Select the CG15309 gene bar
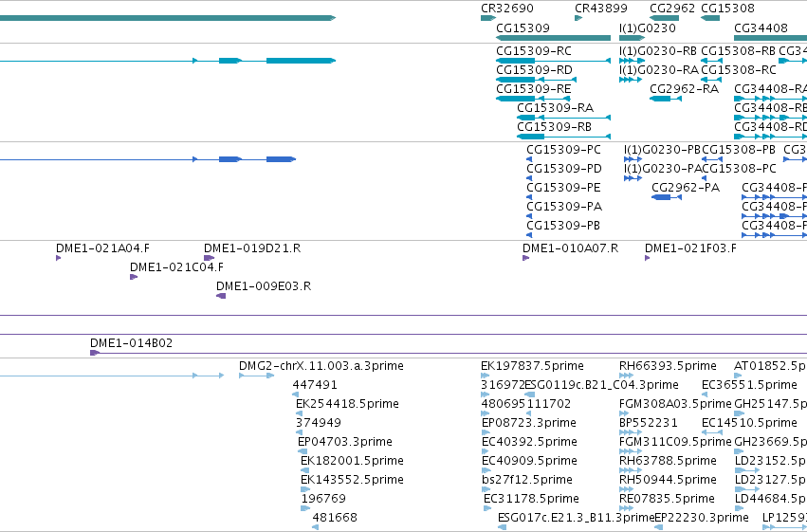Screen dimensions: 807x532 tap(553, 38)
